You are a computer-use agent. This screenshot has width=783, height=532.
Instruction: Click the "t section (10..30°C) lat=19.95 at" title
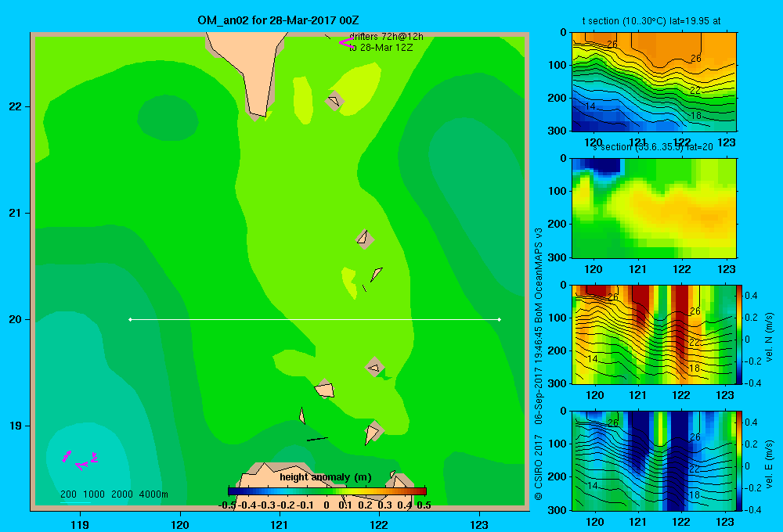point(651,21)
